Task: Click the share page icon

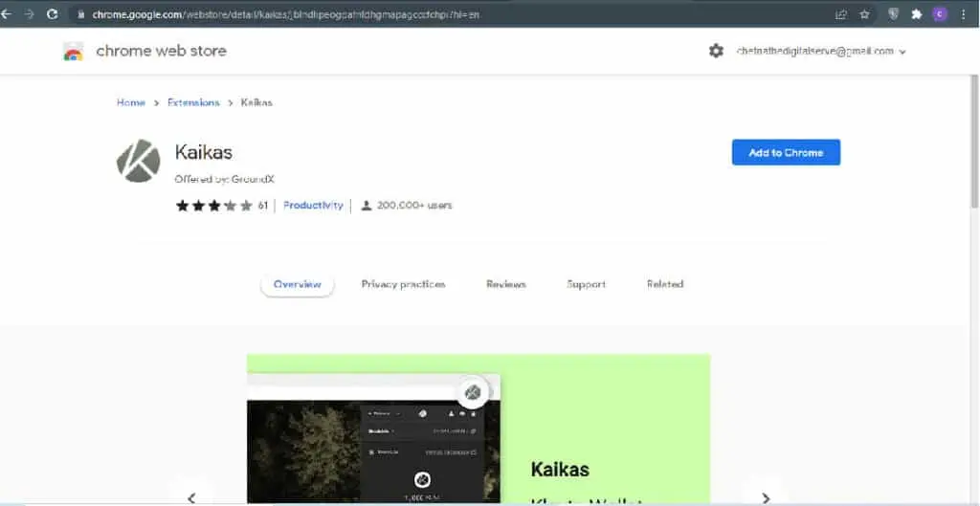Action: point(841,14)
